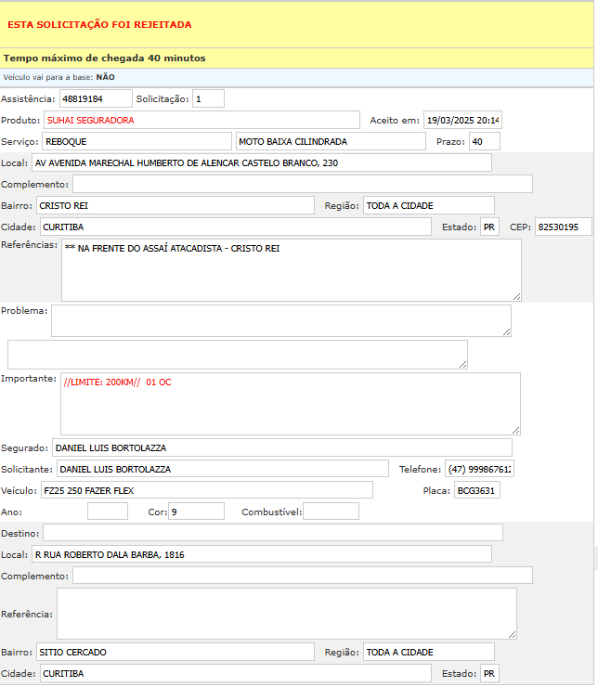Click the Veículo field FZ25 250 FAZER FLEX

tap(207, 490)
